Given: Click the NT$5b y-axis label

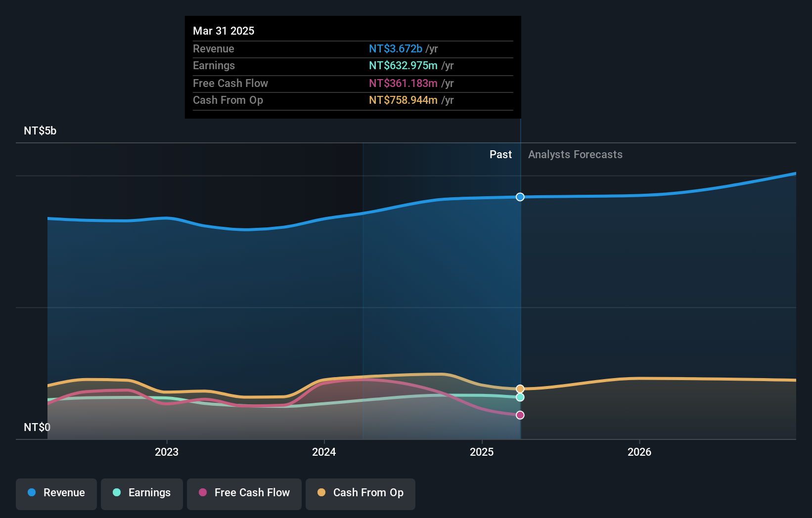Looking at the screenshot, I should 40,131.
